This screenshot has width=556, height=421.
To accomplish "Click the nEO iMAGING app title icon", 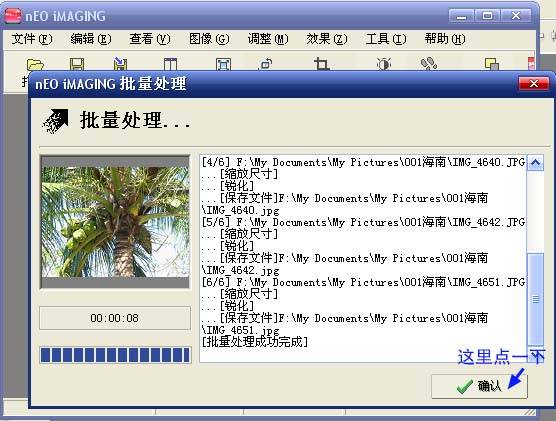I will click(x=13, y=16).
